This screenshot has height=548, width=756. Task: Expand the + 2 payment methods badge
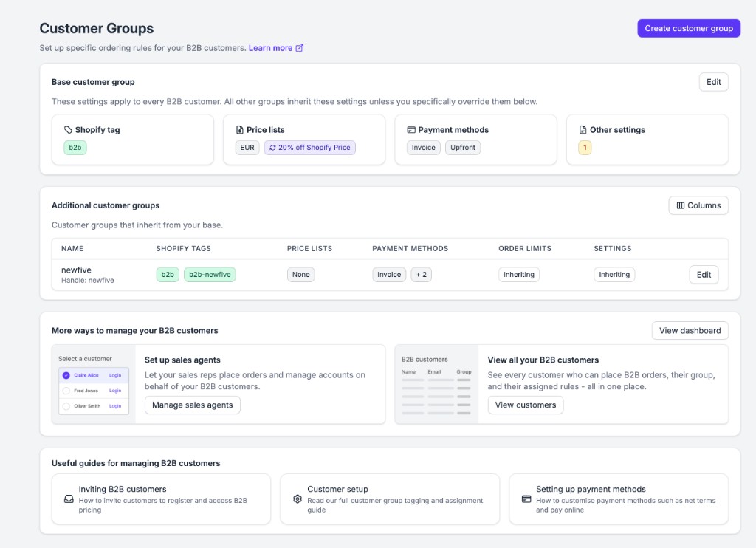click(x=422, y=275)
